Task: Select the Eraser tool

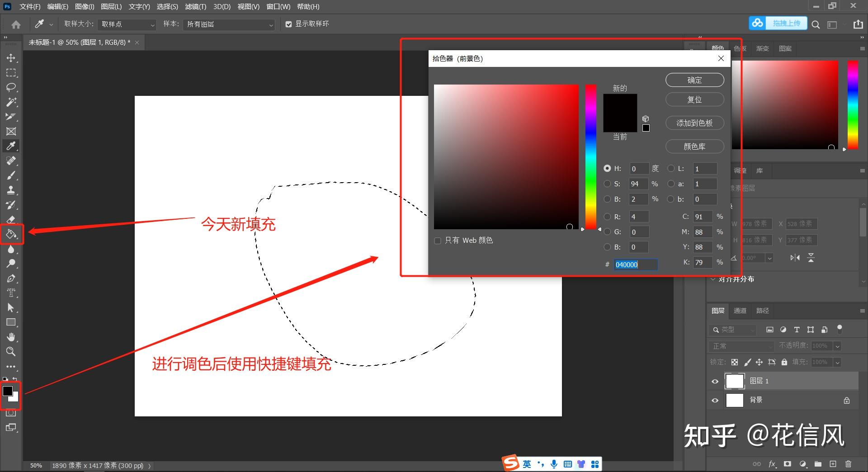Action: coord(11,220)
